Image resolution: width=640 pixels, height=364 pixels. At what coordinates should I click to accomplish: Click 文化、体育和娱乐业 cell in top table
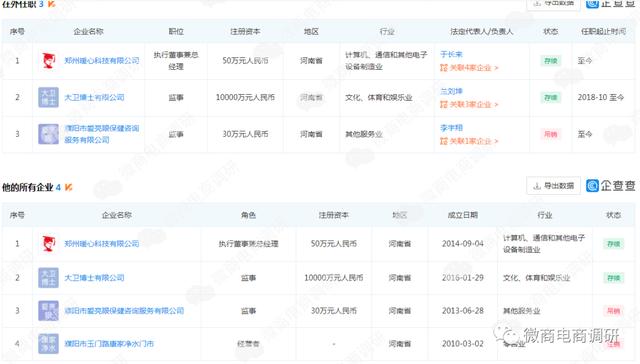[x=378, y=98]
